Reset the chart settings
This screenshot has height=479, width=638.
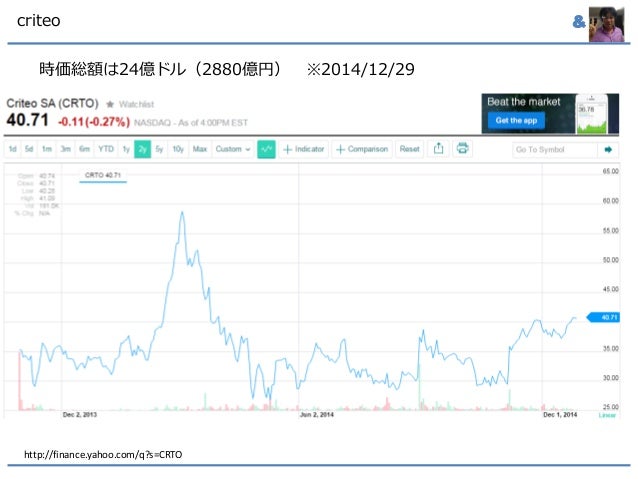click(x=409, y=149)
